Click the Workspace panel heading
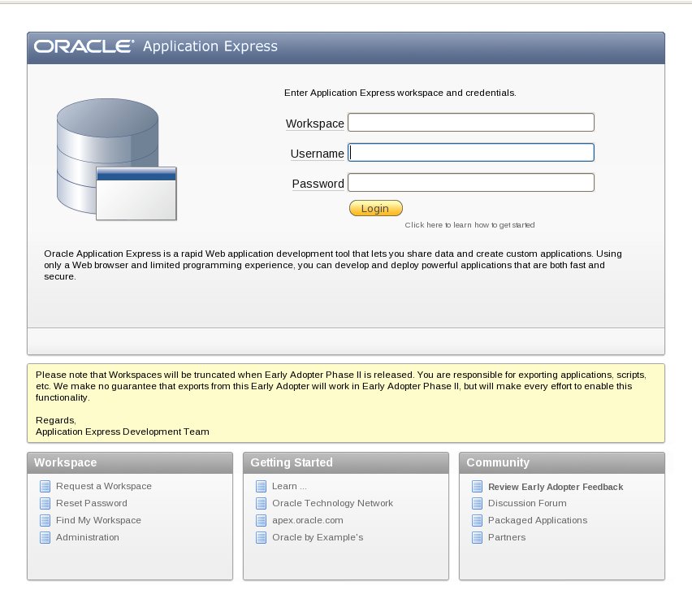 [65, 462]
